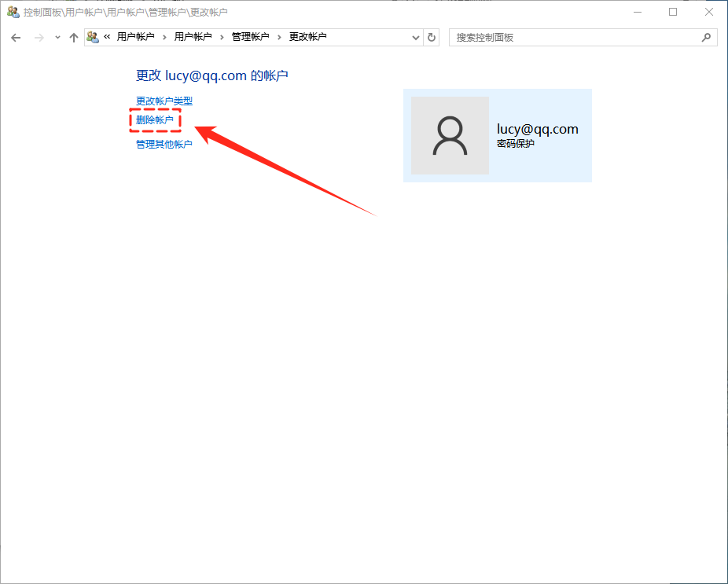Click the 删除帐户 link

pyautogui.click(x=154, y=120)
